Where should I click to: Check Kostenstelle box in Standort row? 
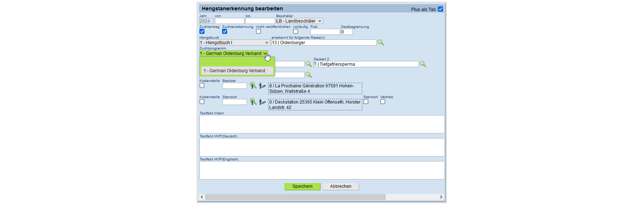click(201, 102)
